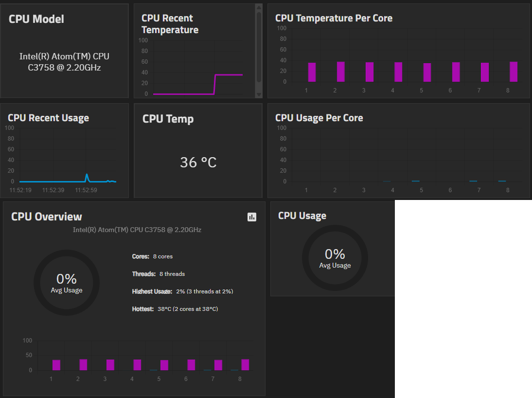Open the CPU Model panel title menu
The height and width of the screenshot is (398, 532).
click(36, 19)
